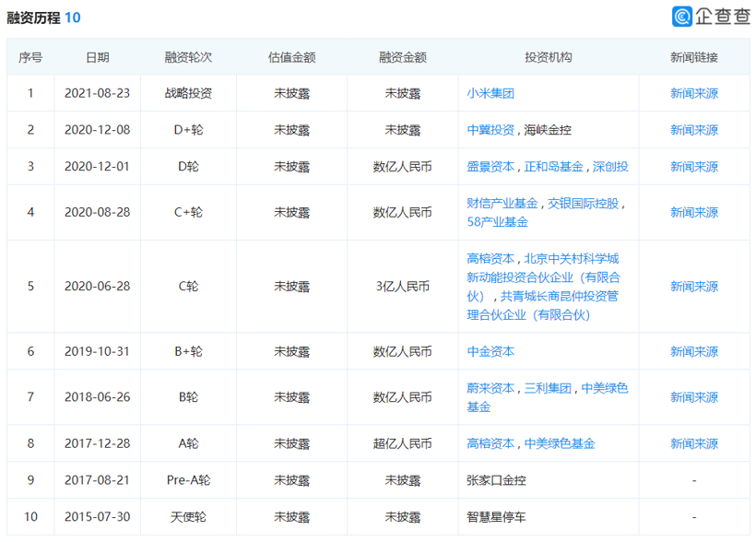Open 中美绿色基金 link in the A轮 row

560,443
